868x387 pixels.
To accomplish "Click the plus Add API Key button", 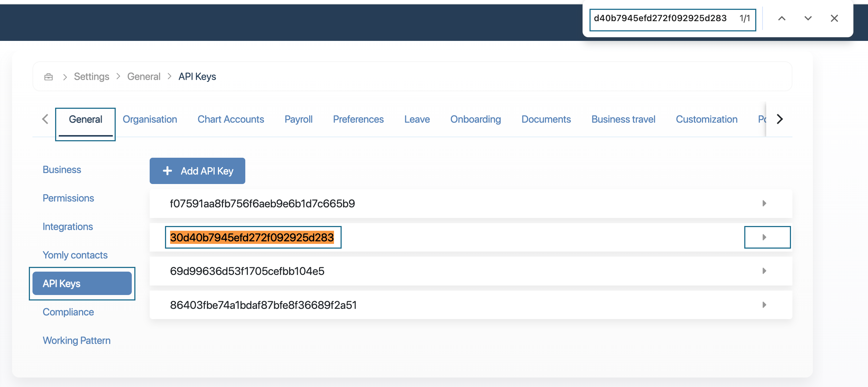I will (197, 171).
